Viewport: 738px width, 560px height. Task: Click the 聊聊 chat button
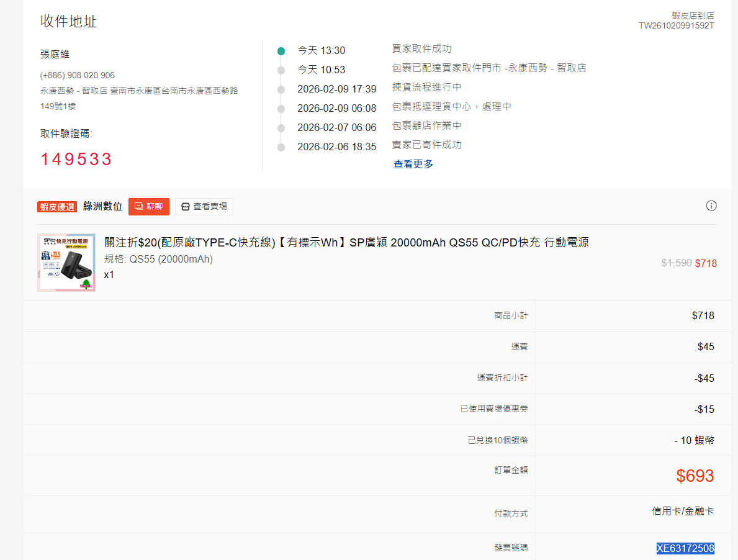coord(149,207)
